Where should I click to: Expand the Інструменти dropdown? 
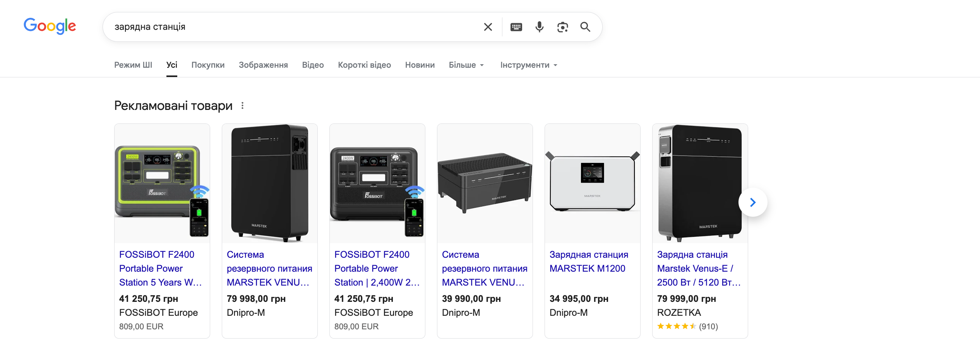click(529, 65)
